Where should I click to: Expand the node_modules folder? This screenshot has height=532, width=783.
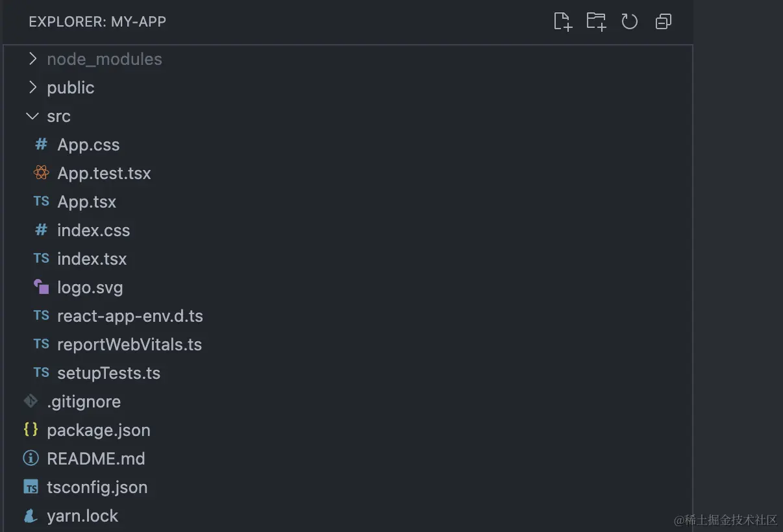tap(33, 59)
